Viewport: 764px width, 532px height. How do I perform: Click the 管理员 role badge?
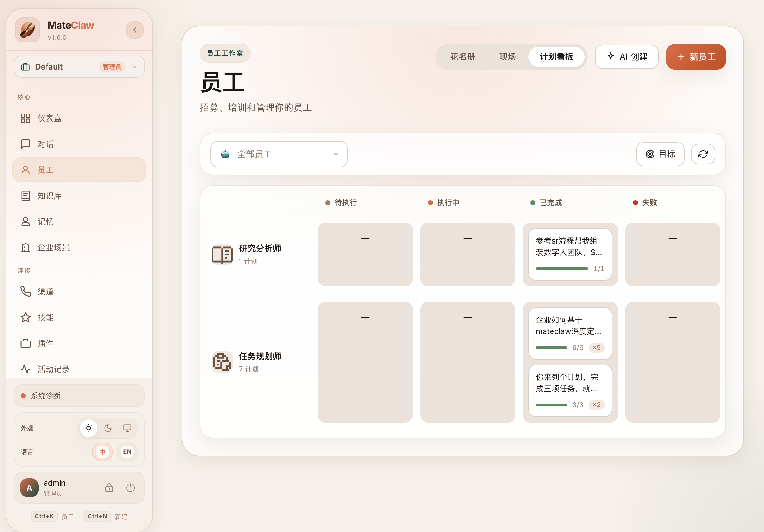(112, 67)
